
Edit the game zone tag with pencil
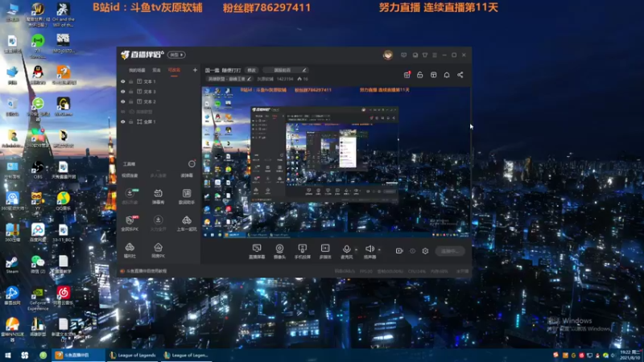click(x=229, y=79)
